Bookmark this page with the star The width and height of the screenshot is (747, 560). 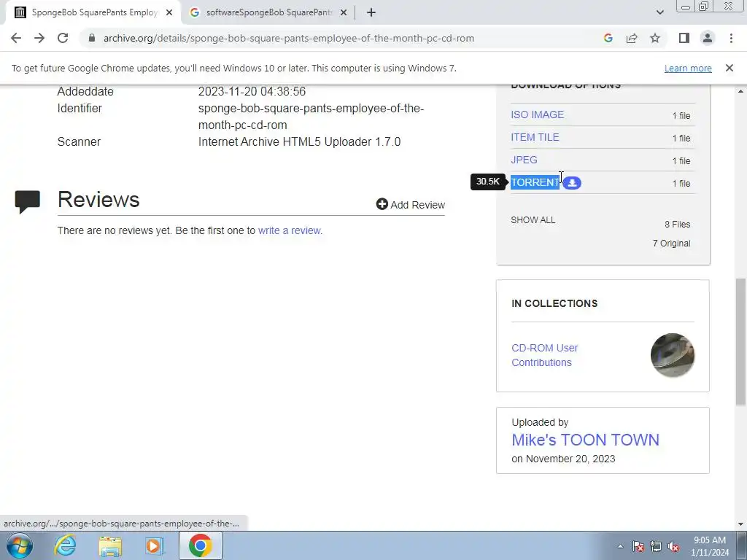pos(655,38)
